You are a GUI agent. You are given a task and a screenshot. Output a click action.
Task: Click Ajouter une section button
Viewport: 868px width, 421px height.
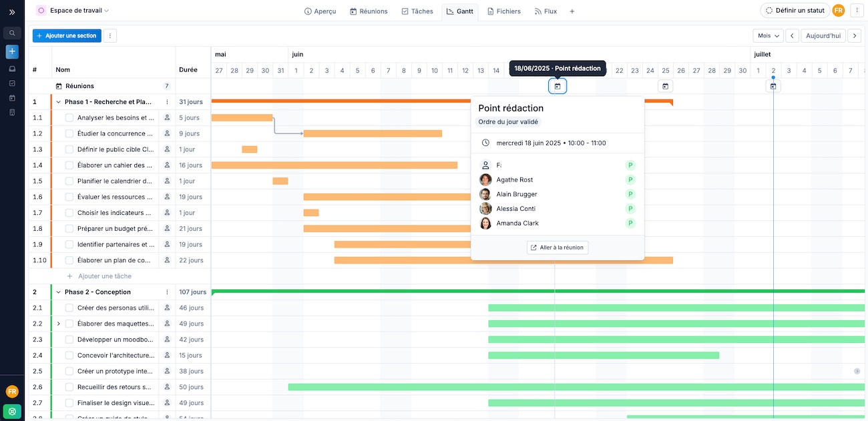coord(67,36)
